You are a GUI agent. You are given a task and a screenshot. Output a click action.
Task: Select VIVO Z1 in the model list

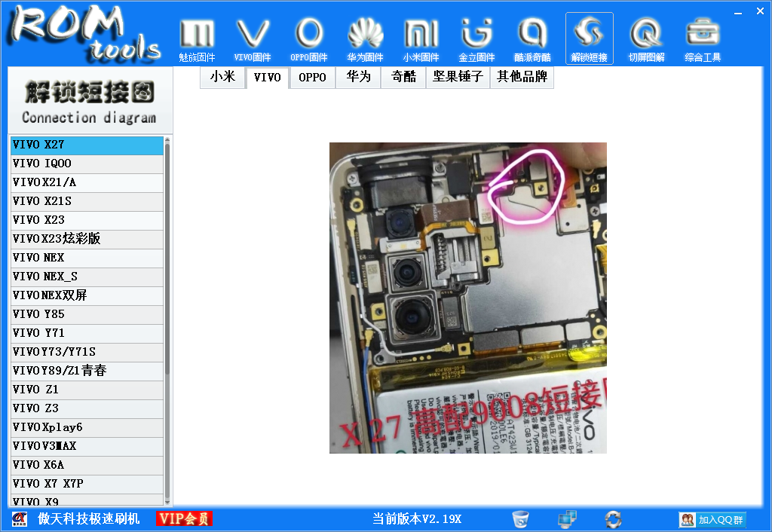click(87, 390)
